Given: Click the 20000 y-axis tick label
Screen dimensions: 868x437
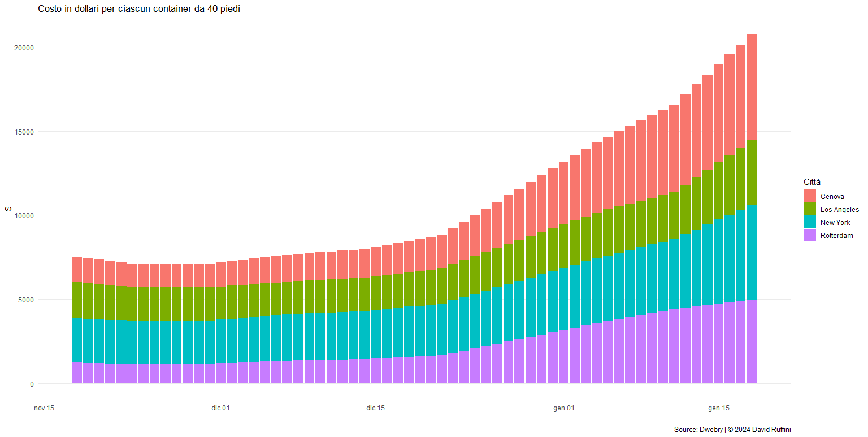Looking at the screenshot, I should point(24,48).
